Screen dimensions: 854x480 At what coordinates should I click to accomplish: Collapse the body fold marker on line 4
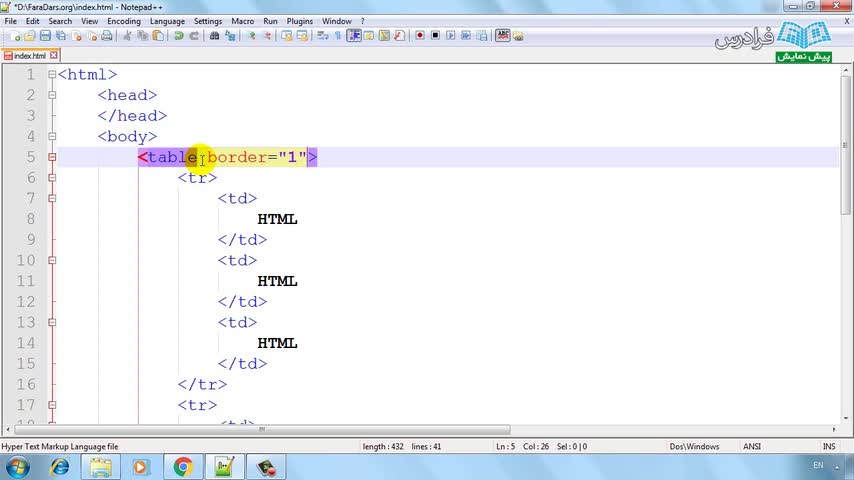(x=52, y=136)
